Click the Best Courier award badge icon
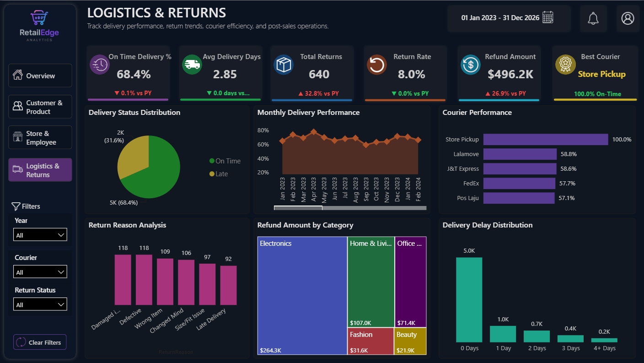The image size is (644, 363). (x=565, y=65)
